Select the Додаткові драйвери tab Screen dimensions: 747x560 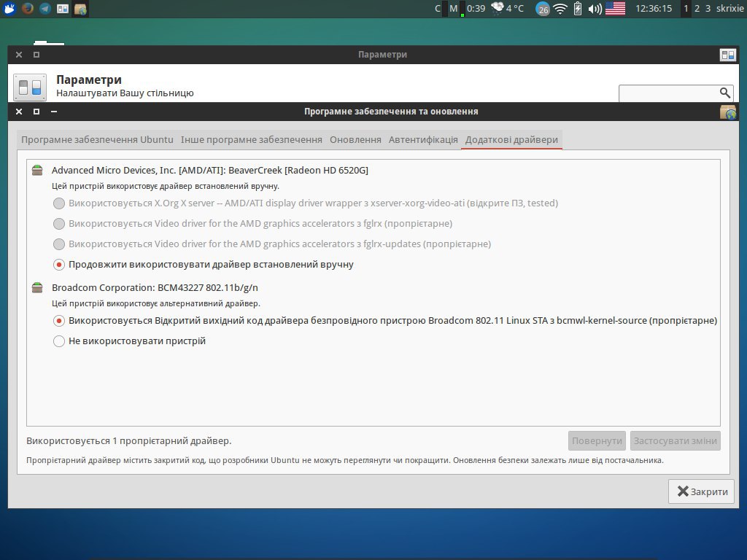511,139
